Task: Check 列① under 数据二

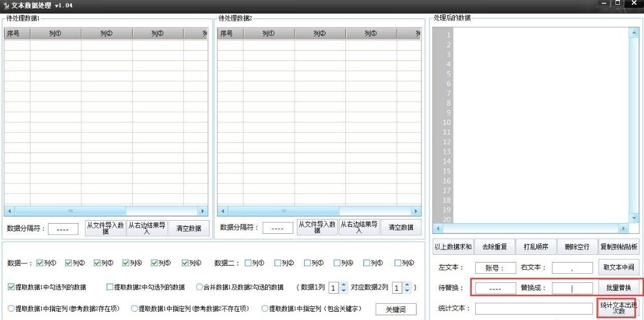Action: pyautogui.click(x=248, y=263)
